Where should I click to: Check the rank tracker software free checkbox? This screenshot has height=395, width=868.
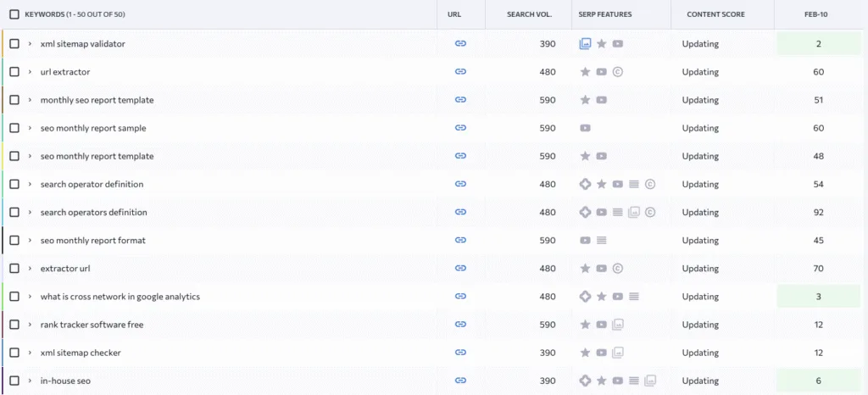[x=14, y=325]
